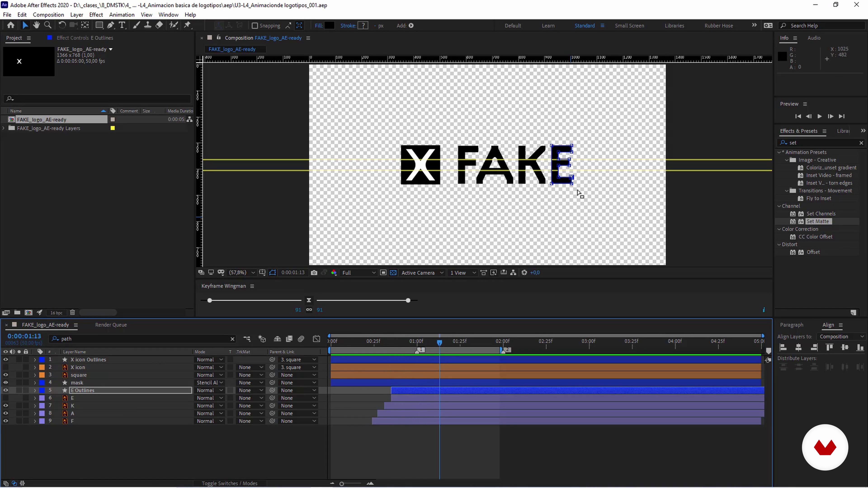Select the Puppet Pin tool
The height and width of the screenshot is (488, 868).
click(187, 25)
